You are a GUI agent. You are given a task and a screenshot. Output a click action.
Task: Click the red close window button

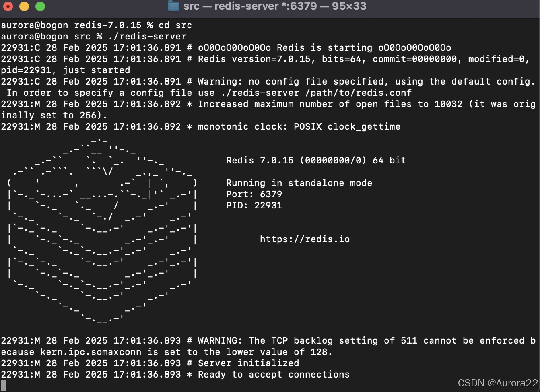pos(8,6)
